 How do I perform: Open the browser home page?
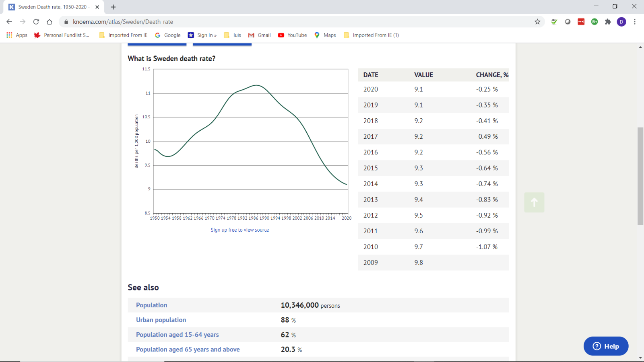pos(50,22)
